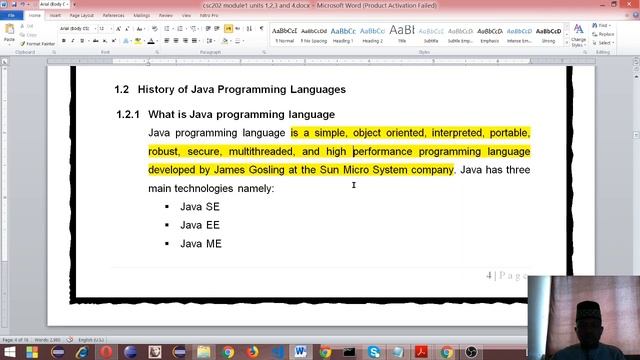The height and width of the screenshot is (360, 640).
Task: Toggle Subscript formatting
Action: [105, 41]
